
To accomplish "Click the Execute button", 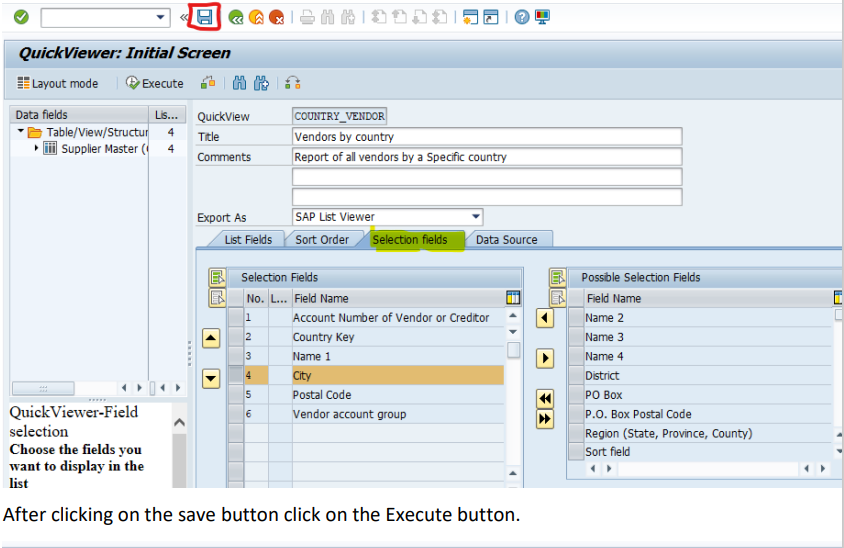I will click(x=155, y=83).
